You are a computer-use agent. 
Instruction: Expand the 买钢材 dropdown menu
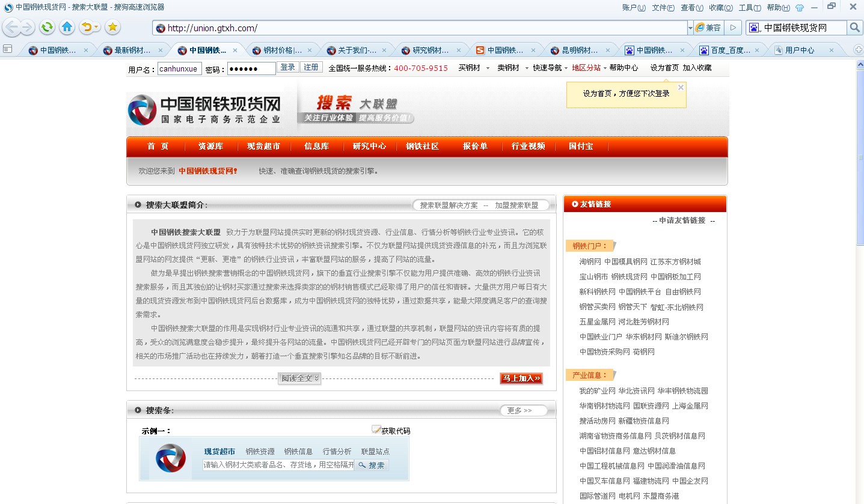point(488,68)
